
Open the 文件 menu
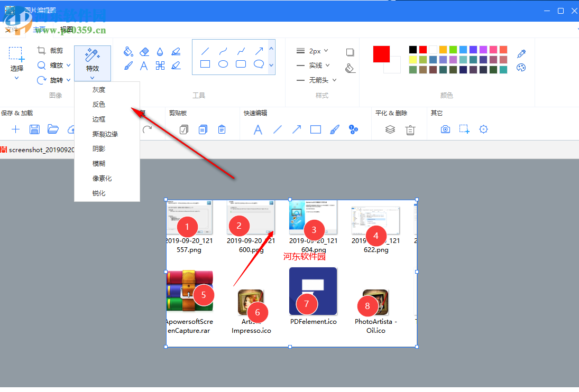pyautogui.click(x=13, y=30)
